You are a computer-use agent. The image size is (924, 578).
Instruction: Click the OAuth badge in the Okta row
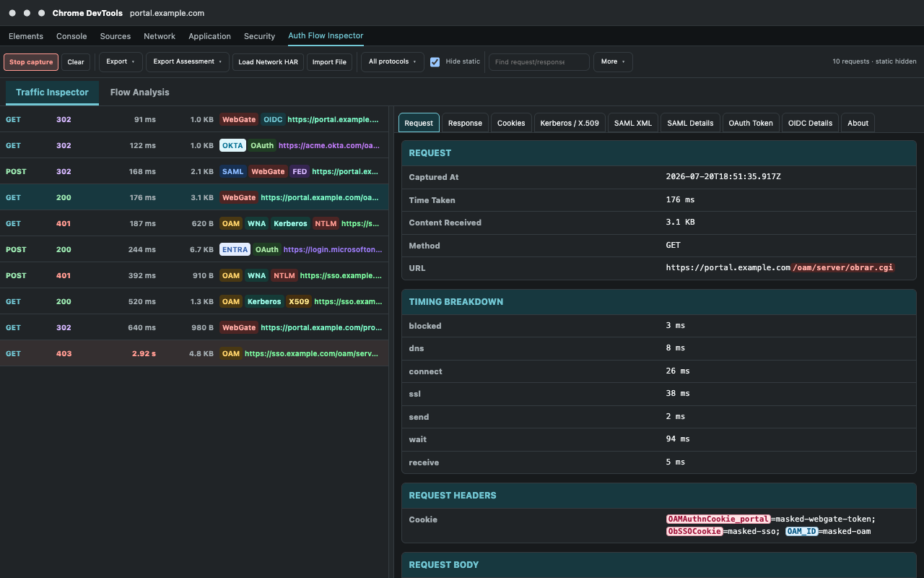tap(262, 145)
